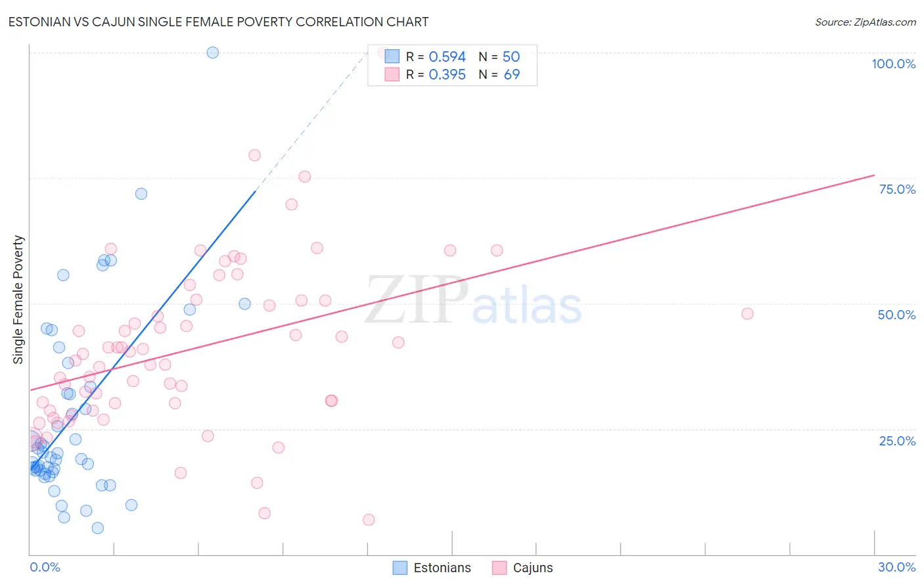
Task: Click the Cajuns legend label
Action: pos(533,568)
